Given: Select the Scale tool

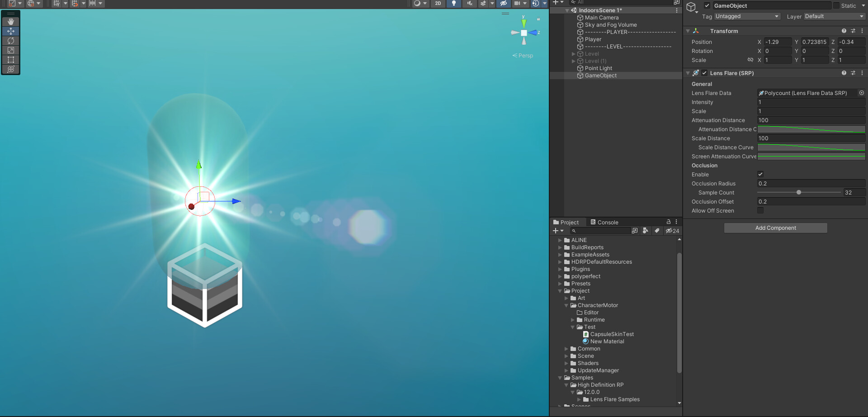Looking at the screenshot, I should pos(10,50).
